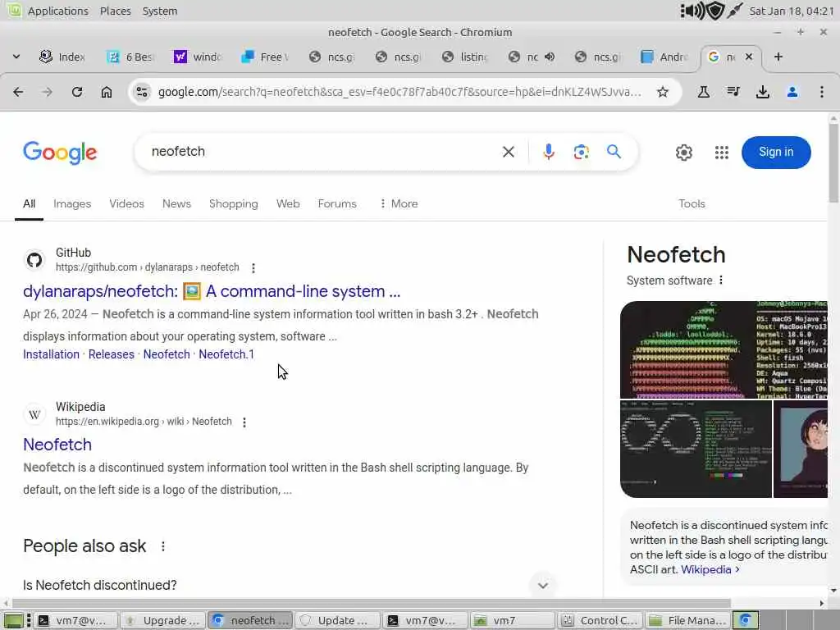This screenshot has height=630, width=840.
Task: Click the Sign in button
Action: (776, 152)
